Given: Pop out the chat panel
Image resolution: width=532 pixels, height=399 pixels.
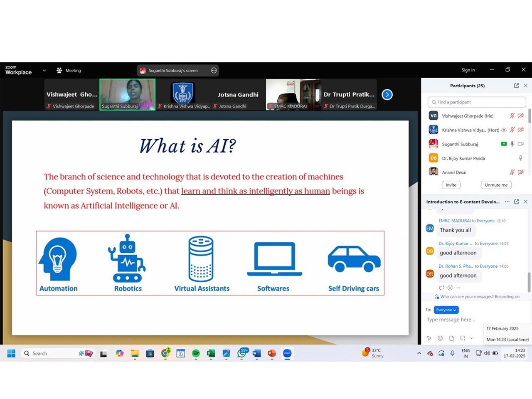Looking at the screenshot, I should tap(516, 202).
